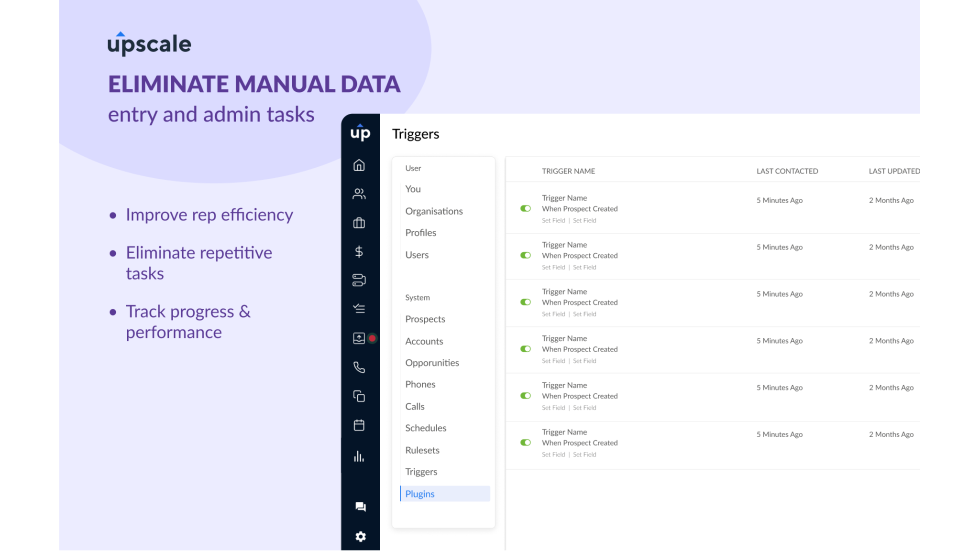This screenshot has height=551, width=980.
Task: Open the Home dashboard from the sidebar
Action: (x=359, y=165)
